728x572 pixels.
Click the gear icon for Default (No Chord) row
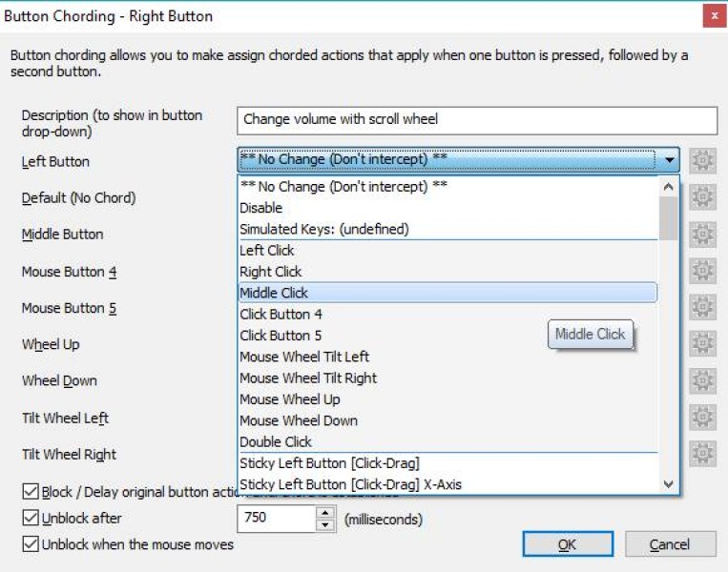point(702,197)
